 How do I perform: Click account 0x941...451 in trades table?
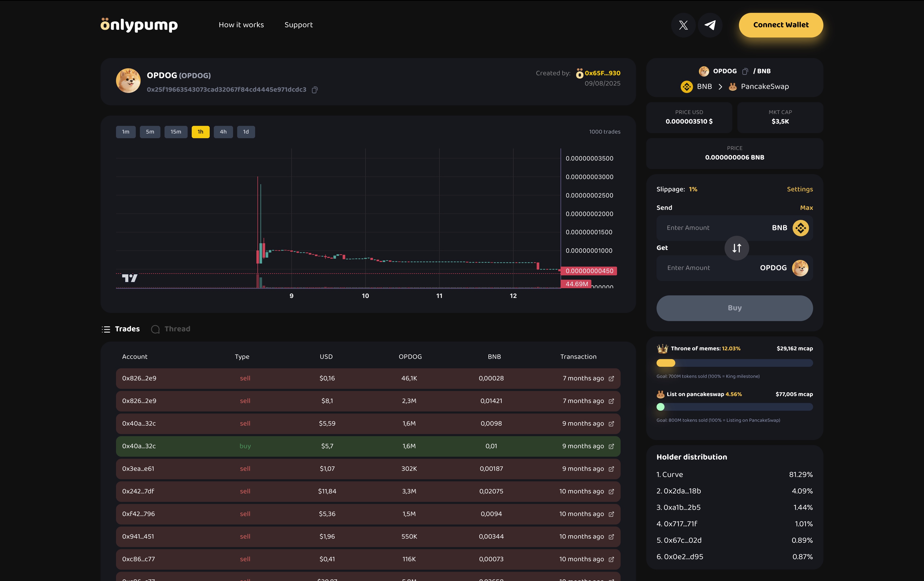(x=138, y=537)
